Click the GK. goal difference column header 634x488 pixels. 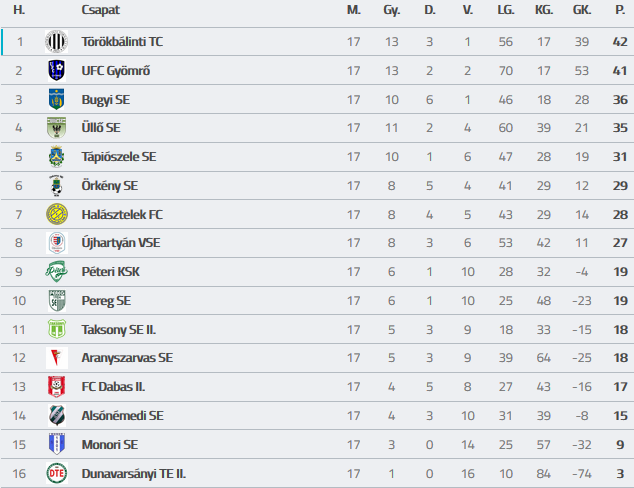tap(582, 10)
